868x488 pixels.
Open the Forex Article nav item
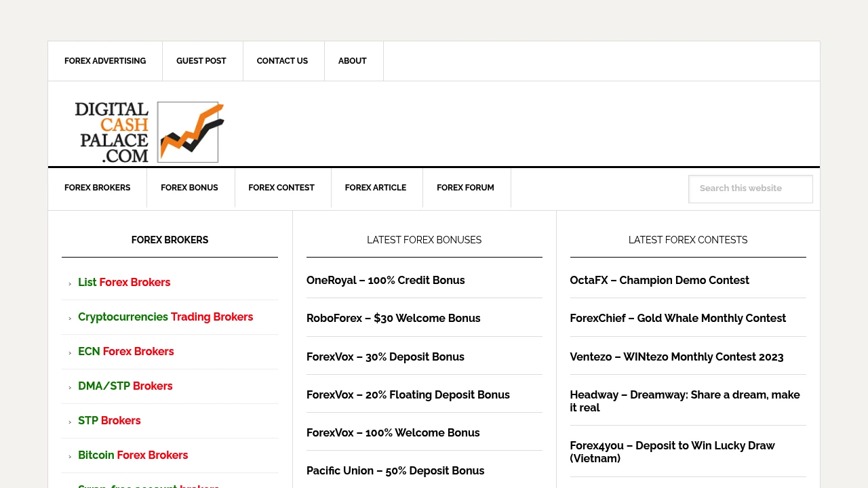pos(376,188)
